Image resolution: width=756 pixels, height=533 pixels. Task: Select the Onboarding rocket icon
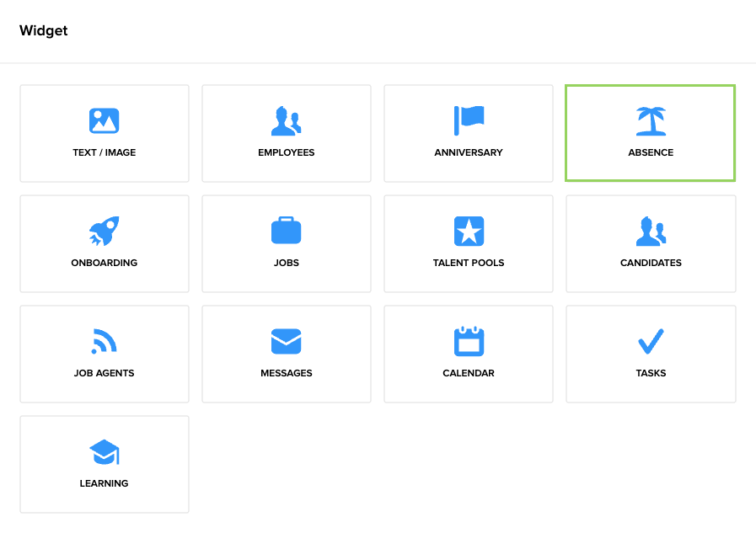tap(104, 231)
